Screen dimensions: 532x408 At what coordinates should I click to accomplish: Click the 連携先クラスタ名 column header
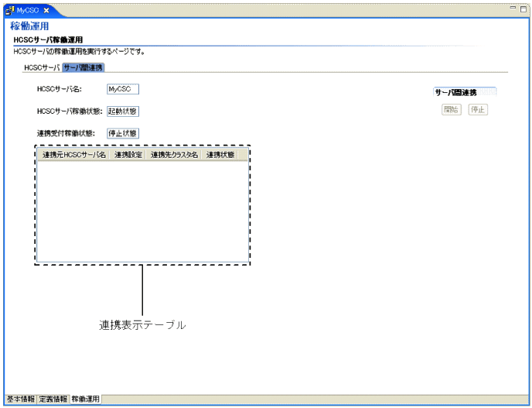coord(174,155)
